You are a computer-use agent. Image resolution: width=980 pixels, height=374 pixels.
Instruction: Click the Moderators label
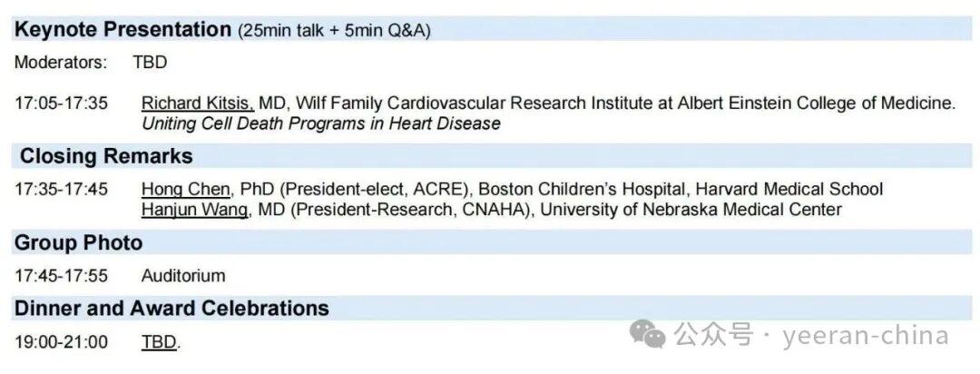click(x=61, y=63)
